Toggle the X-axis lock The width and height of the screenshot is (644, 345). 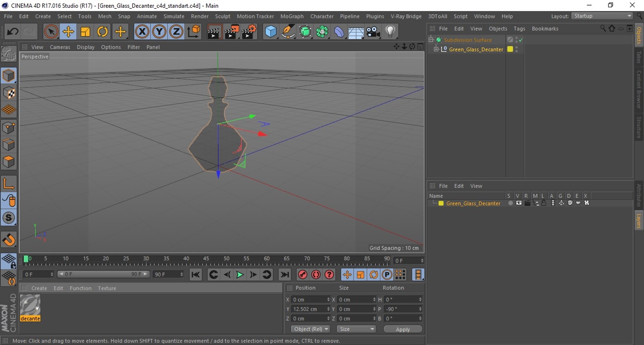click(142, 32)
